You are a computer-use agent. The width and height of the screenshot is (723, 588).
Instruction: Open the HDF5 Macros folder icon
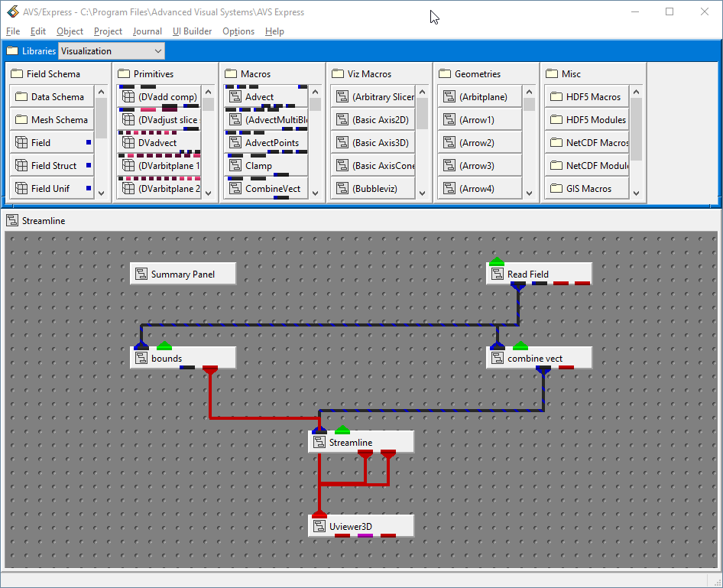click(x=556, y=97)
